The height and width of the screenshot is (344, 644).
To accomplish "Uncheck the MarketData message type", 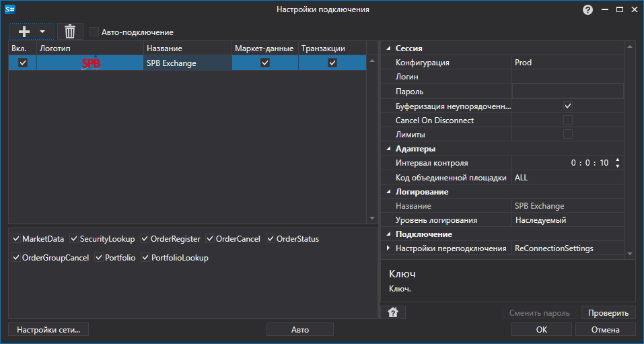I will pyautogui.click(x=16, y=239).
